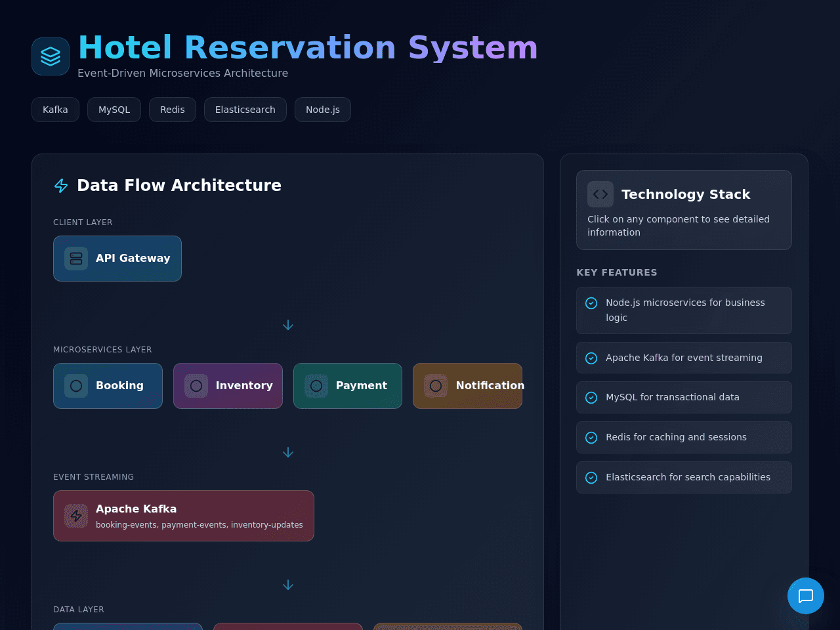
Task: Select the MySQL tag
Action: [114, 110]
